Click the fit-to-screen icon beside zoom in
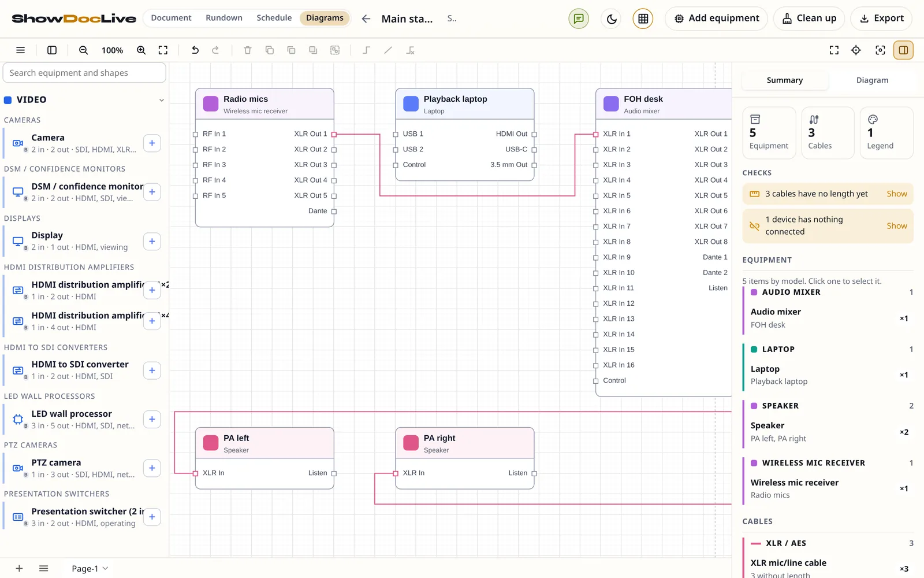Image resolution: width=924 pixels, height=578 pixels. point(163,50)
